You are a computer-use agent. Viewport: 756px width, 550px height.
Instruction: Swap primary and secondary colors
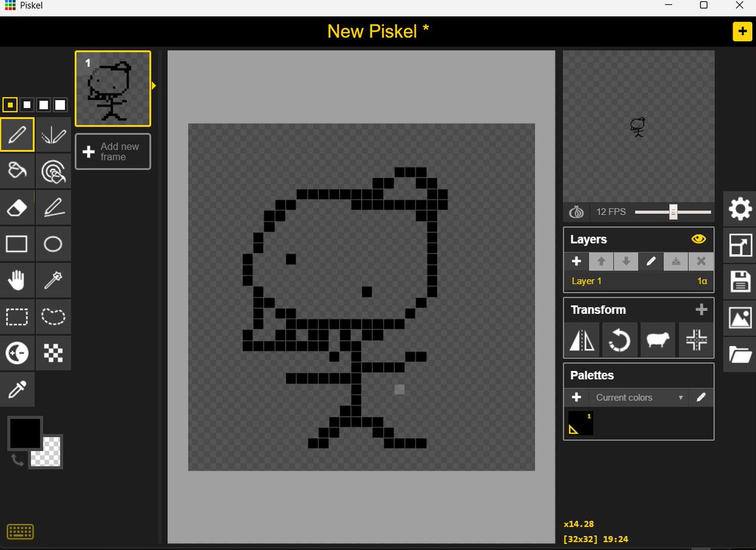[x=17, y=460]
